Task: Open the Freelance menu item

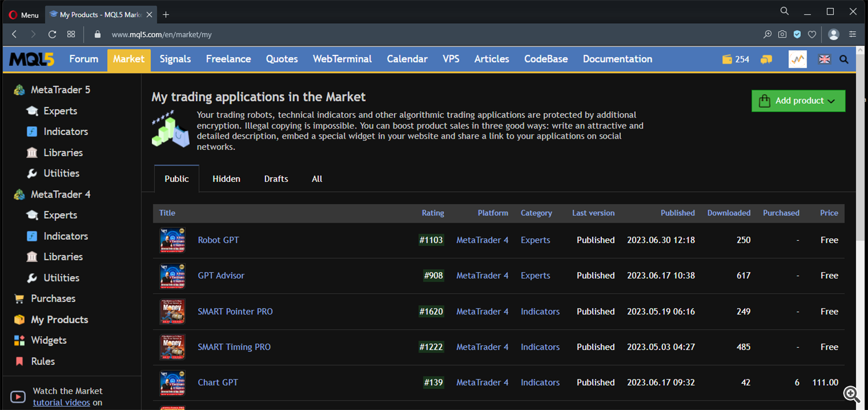Action: click(x=229, y=59)
